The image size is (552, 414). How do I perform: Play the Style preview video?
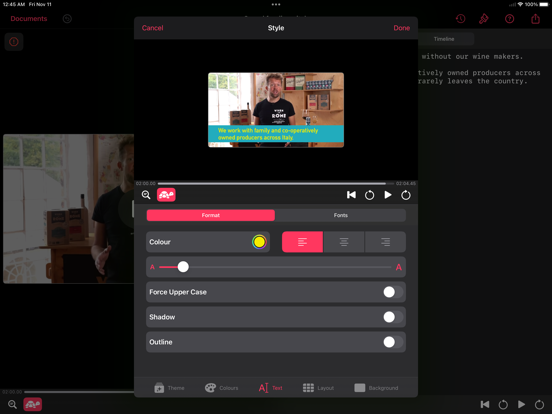click(x=388, y=195)
